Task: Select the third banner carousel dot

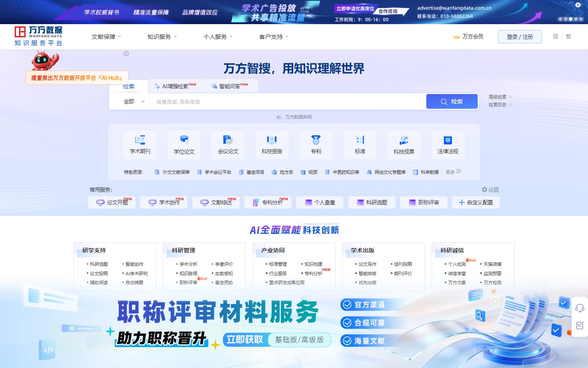Action: (x=570, y=19)
